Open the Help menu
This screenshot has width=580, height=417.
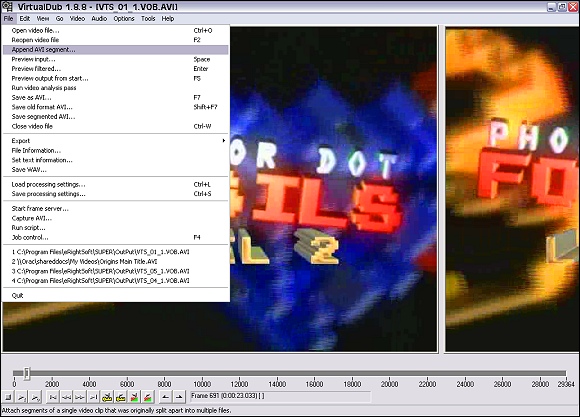(x=168, y=19)
